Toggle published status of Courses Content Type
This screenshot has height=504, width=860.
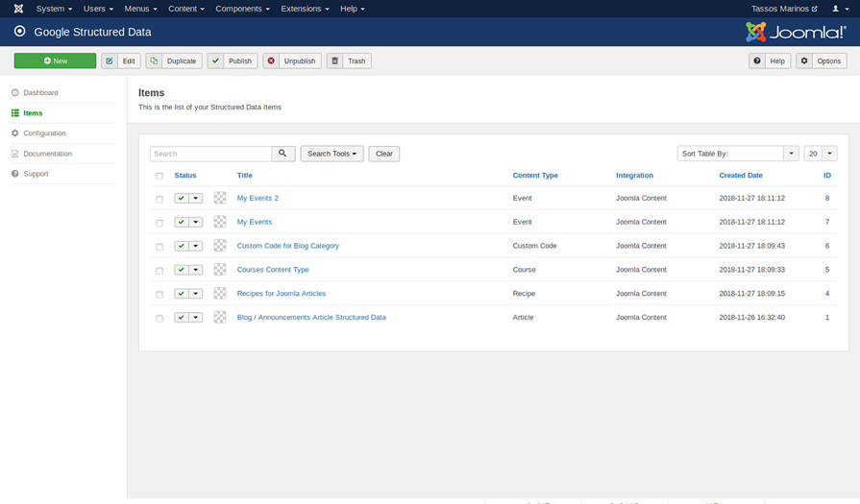pyautogui.click(x=182, y=270)
